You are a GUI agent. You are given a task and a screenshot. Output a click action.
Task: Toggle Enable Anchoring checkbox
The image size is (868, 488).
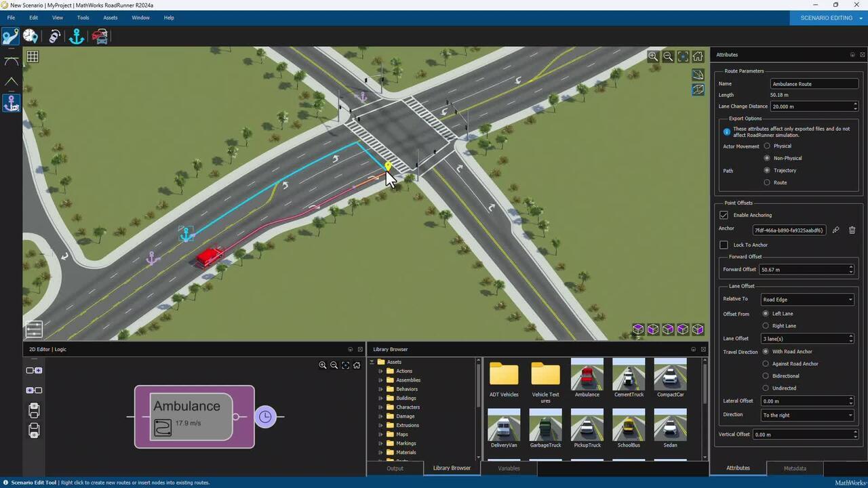click(724, 215)
